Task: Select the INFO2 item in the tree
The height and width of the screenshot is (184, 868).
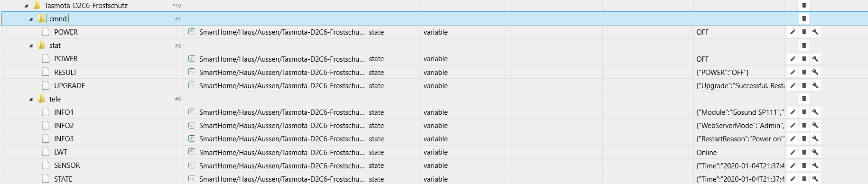Action: tap(64, 125)
